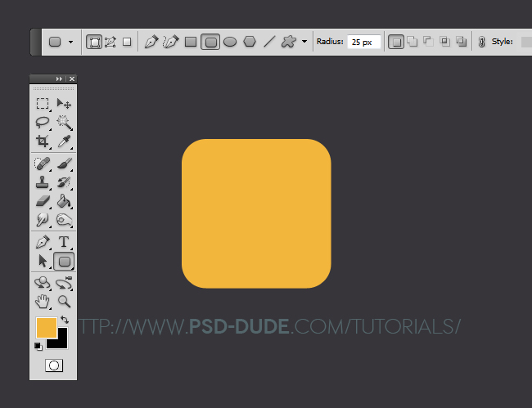This screenshot has width=532, height=408.
Task: Select the Lasso tool
Action: (43, 123)
